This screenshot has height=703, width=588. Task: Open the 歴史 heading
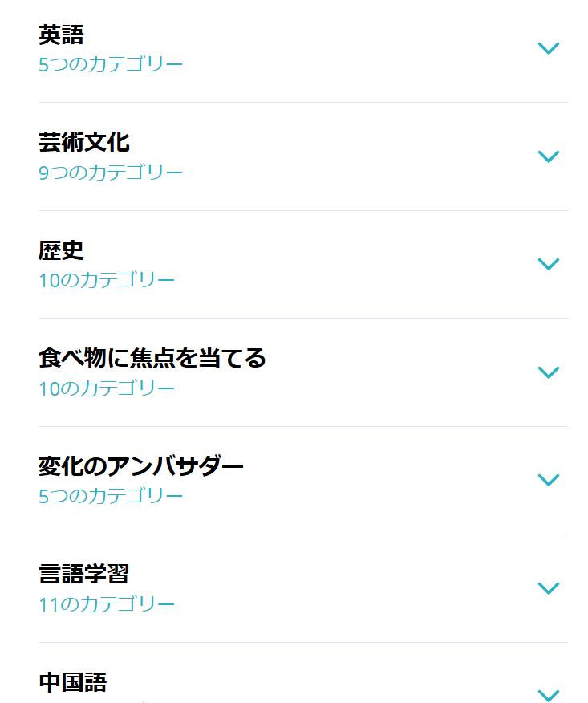click(61, 250)
